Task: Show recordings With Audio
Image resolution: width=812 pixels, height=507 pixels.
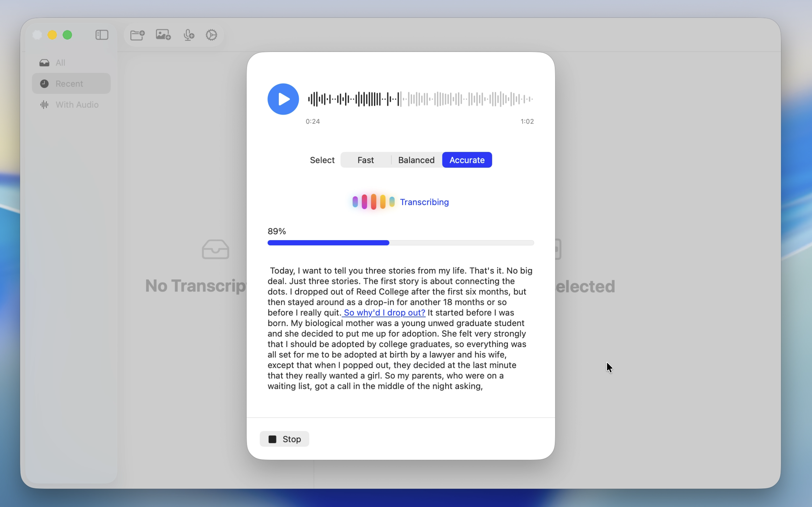Action: click(x=77, y=105)
